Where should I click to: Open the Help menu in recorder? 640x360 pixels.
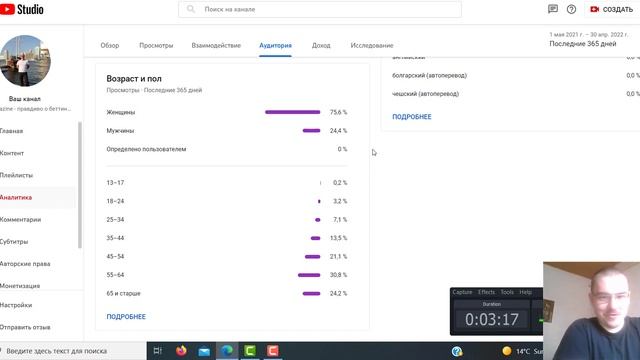(525, 292)
